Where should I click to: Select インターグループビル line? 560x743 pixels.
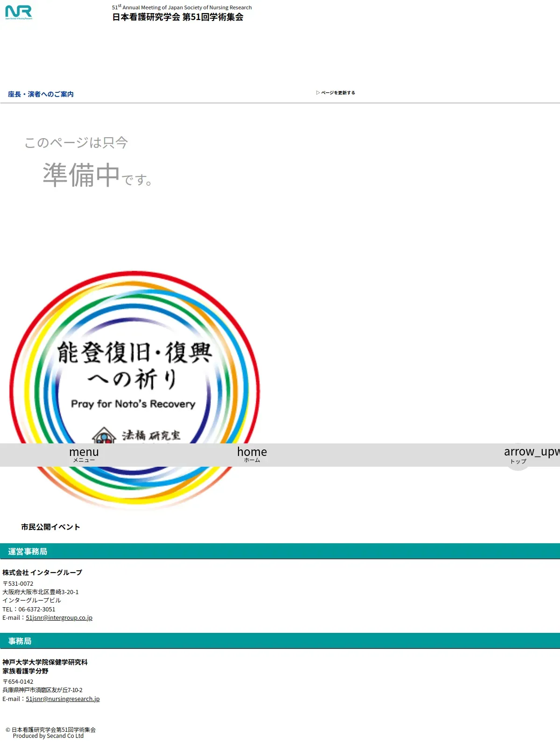pyautogui.click(x=32, y=601)
